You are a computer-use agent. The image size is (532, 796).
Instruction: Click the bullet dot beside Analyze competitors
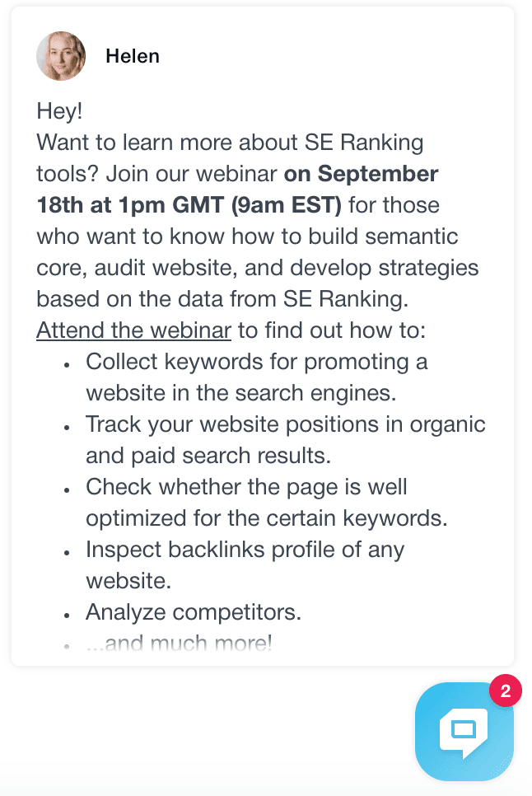tap(67, 616)
